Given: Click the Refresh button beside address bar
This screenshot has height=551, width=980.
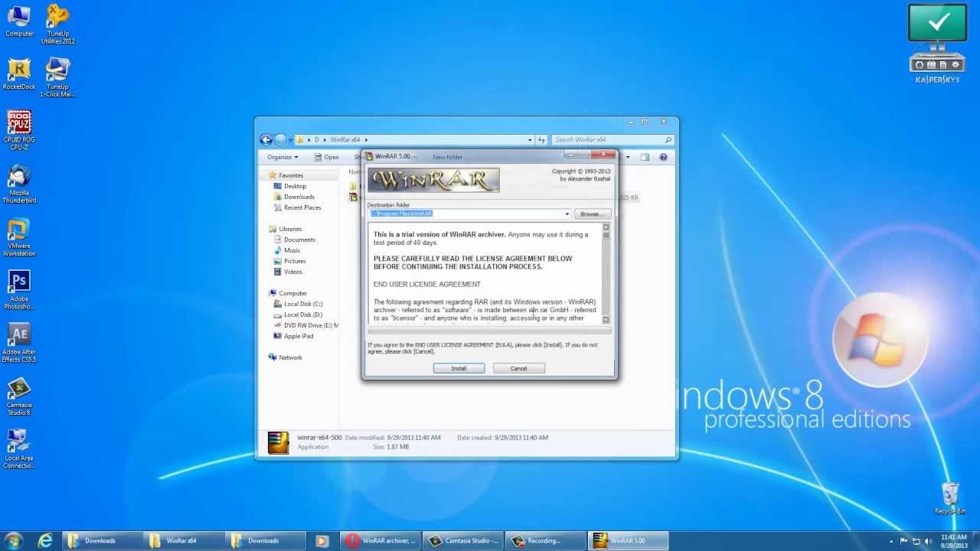Looking at the screenshot, I should [x=541, y=140].
